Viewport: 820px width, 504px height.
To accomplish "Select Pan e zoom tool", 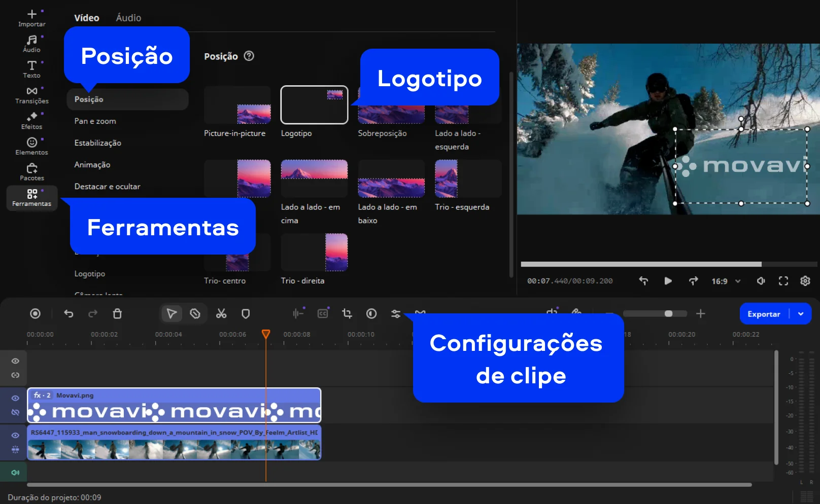I will (x=95, y=121).
